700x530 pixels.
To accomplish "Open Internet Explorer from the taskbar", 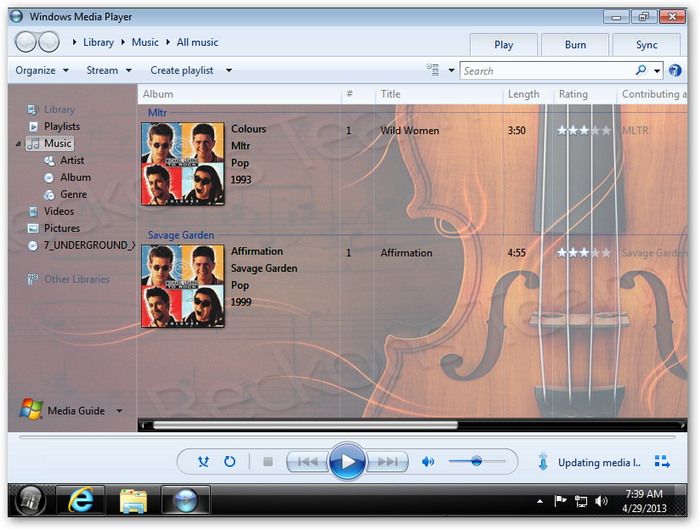I will (x=81, y=500).
